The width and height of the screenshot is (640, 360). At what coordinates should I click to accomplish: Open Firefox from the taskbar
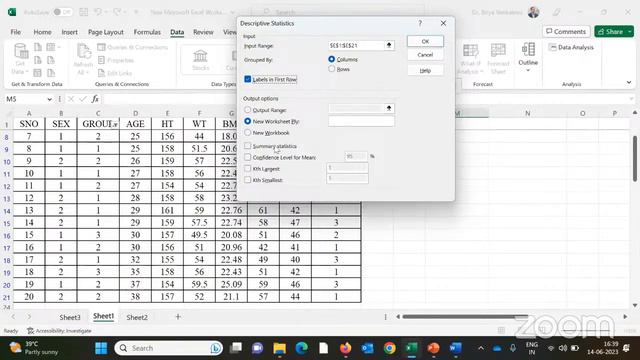(346, 348)
